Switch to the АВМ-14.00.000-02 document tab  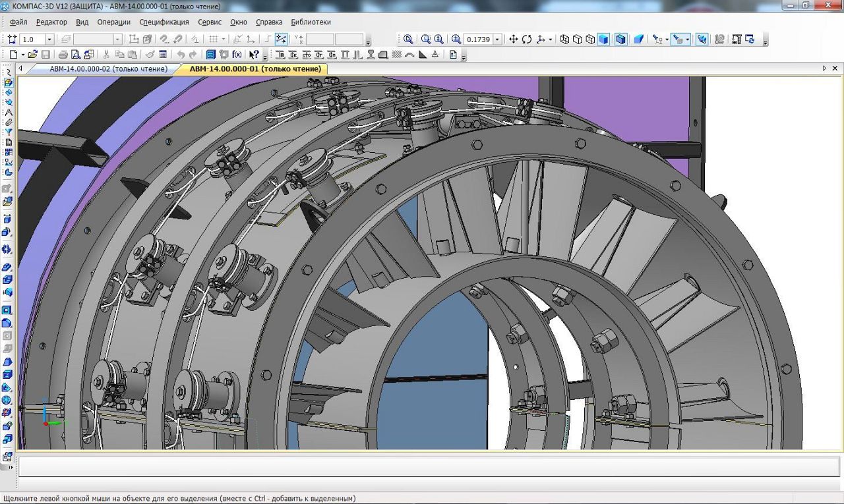(x=108, y=69)
